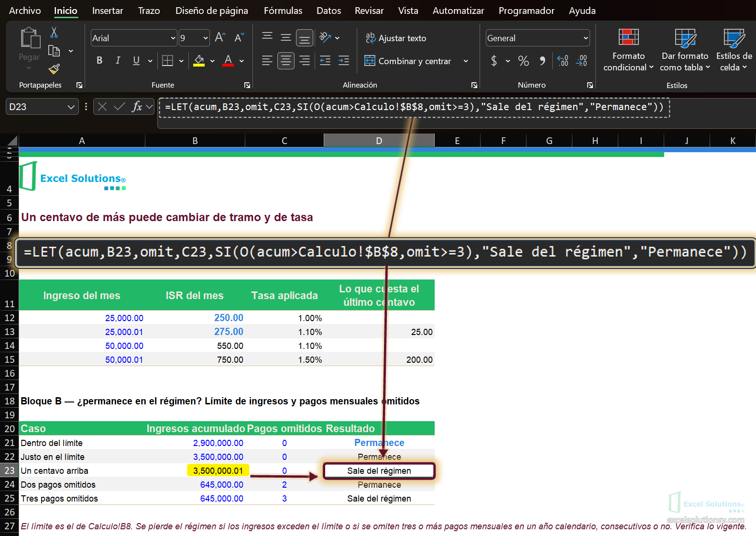Switch to the Insertar tab
Viewport: 756px width, 536px height.
click(x=108, y=11)
